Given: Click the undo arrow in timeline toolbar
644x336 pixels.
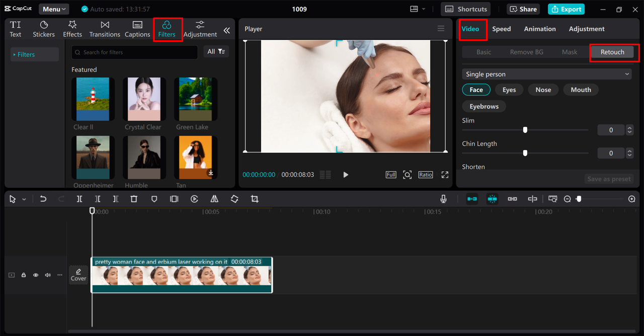Looking at the screenshot, I should 43,199.
